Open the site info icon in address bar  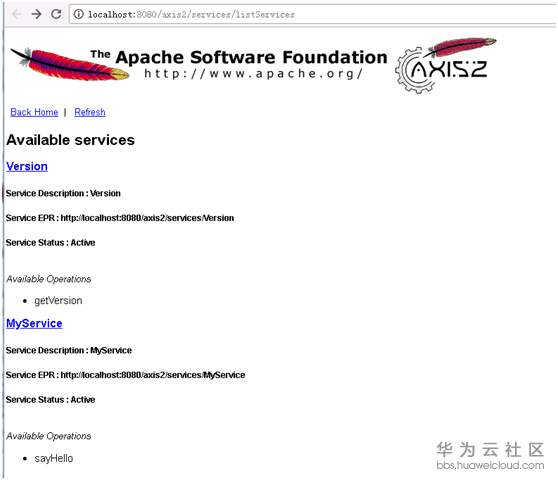(x=78, y=14)
